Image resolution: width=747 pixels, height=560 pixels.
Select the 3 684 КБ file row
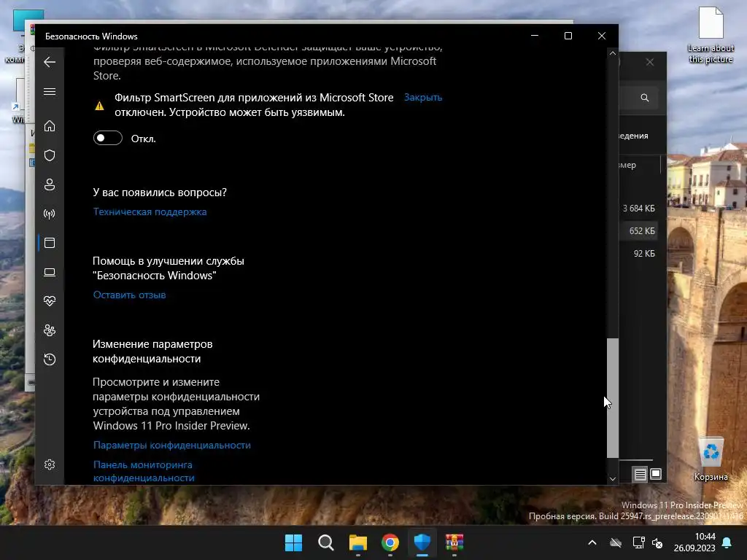(638, 208)
